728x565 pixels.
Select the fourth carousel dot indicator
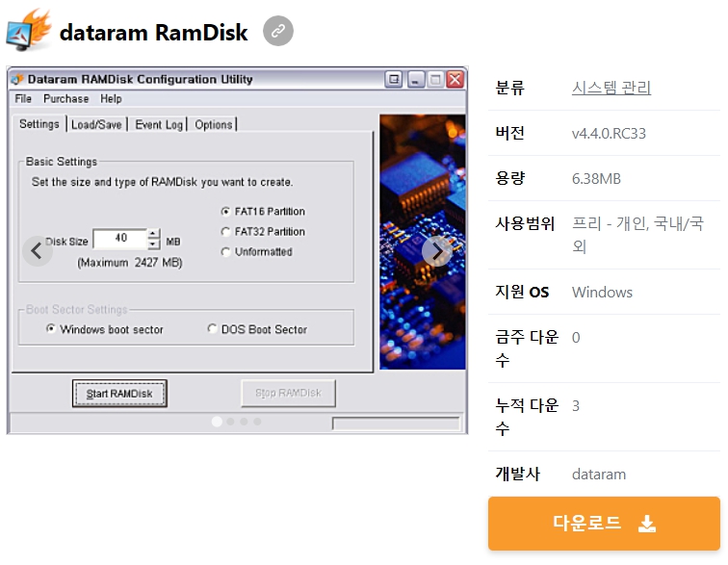257,421
